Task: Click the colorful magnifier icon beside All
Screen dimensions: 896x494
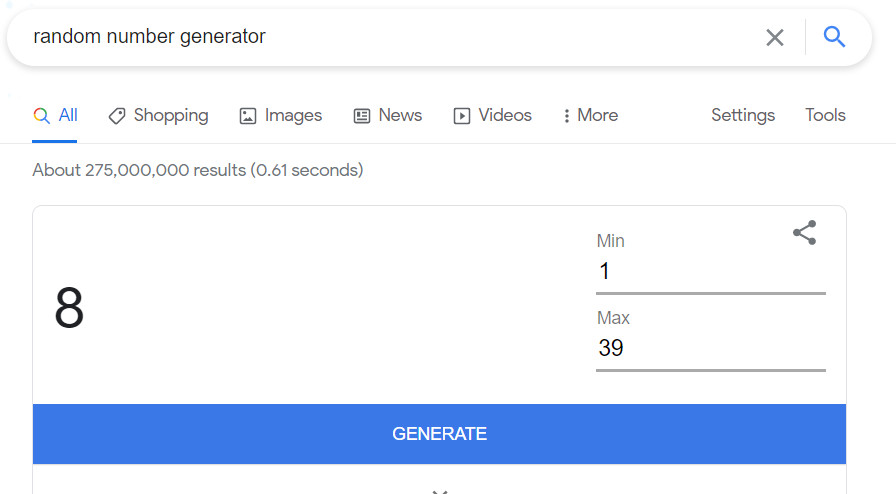Action: coord(41,115)
